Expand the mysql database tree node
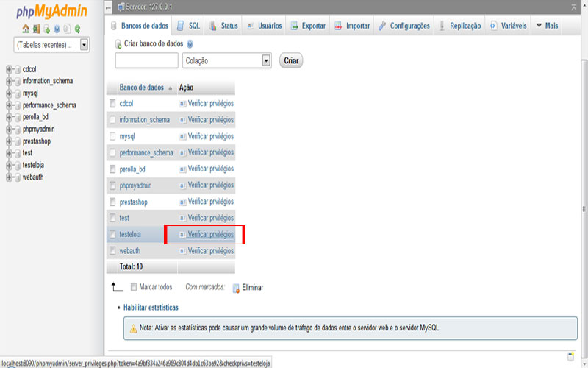This screenshot has width=588, height=368. tap(9, 93)
